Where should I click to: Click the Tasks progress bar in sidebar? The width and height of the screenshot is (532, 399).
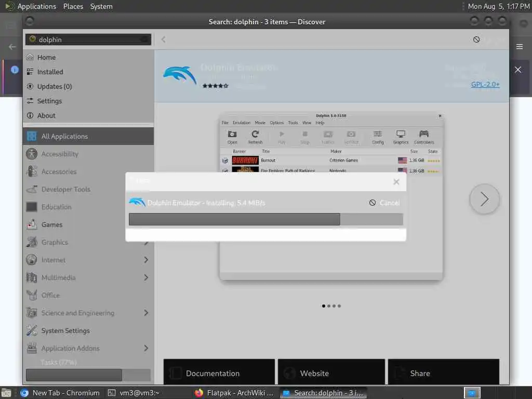point(88,375)
